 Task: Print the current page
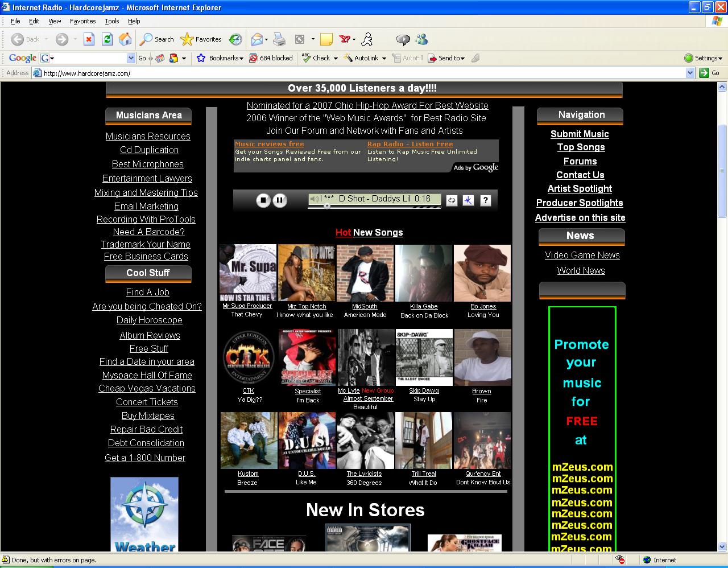click(279, 39)
